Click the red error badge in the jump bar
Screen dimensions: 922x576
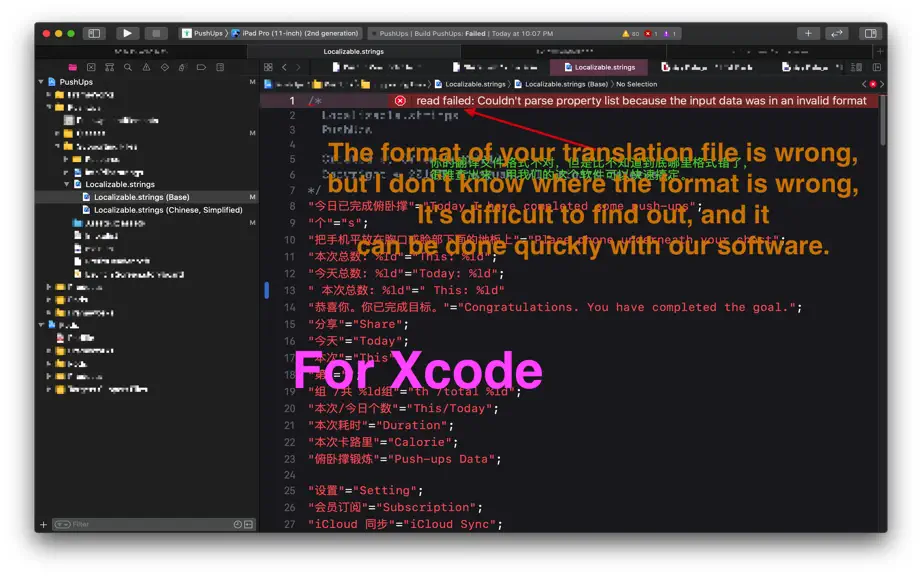click(873, 84)
